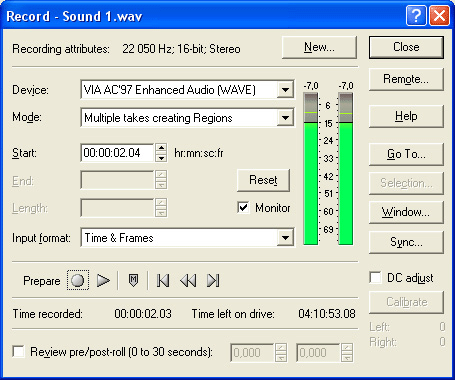Enable the DC adjust checkbox

coord(375,277)
